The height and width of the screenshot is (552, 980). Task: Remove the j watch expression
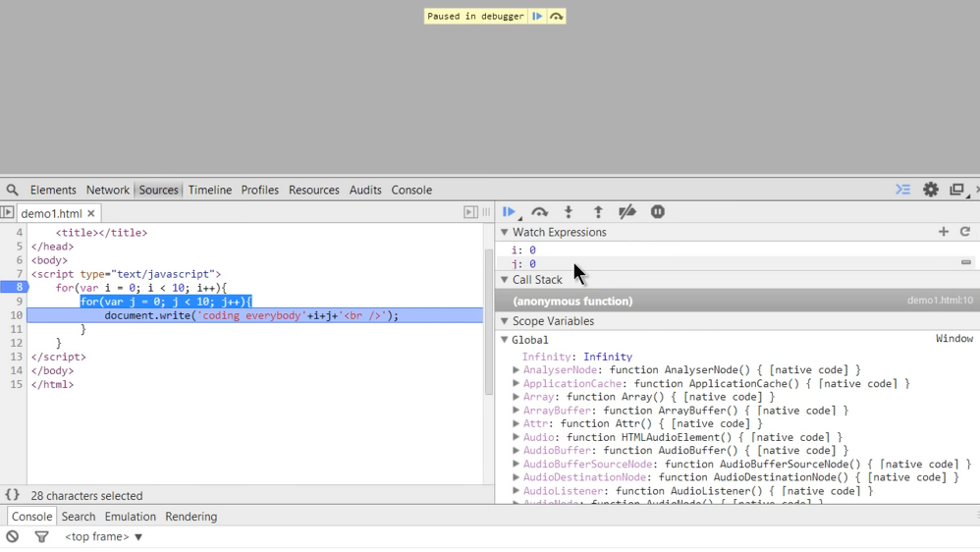click(965, 262)
